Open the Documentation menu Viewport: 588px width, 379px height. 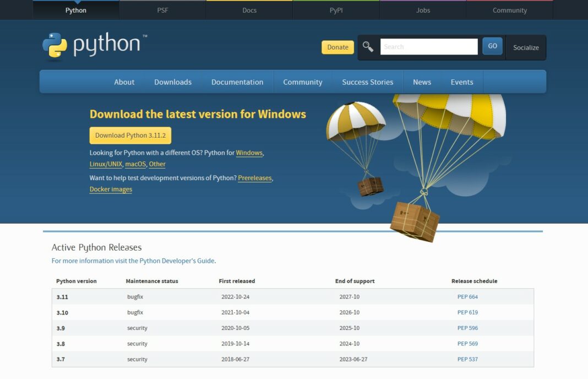pyautogui.click(x=237, y=82)
